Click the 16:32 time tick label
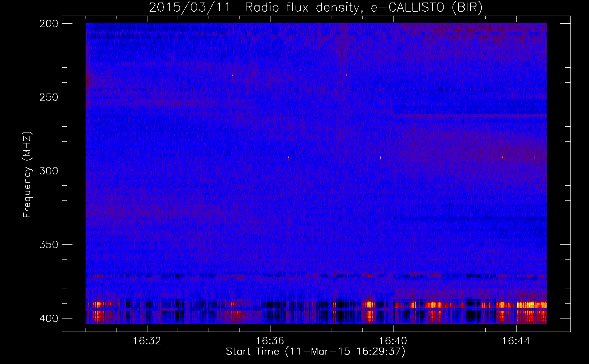The image size is (589, 364). (x=147, y=341)
